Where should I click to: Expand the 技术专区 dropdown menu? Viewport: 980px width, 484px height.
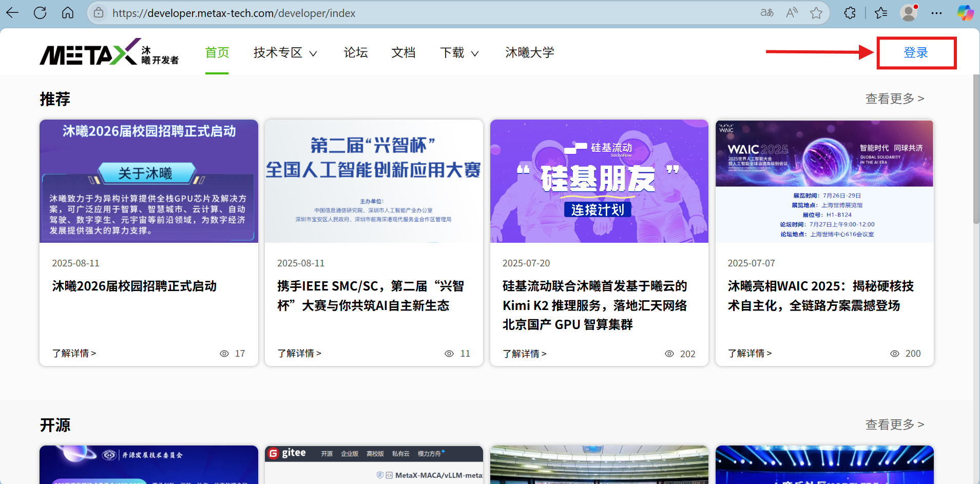(285, 52)
